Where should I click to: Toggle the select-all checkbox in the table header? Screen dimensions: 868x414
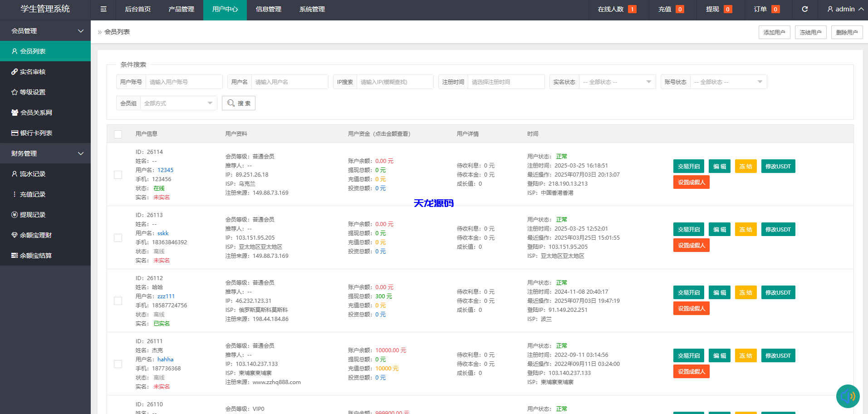coord(118,134)
